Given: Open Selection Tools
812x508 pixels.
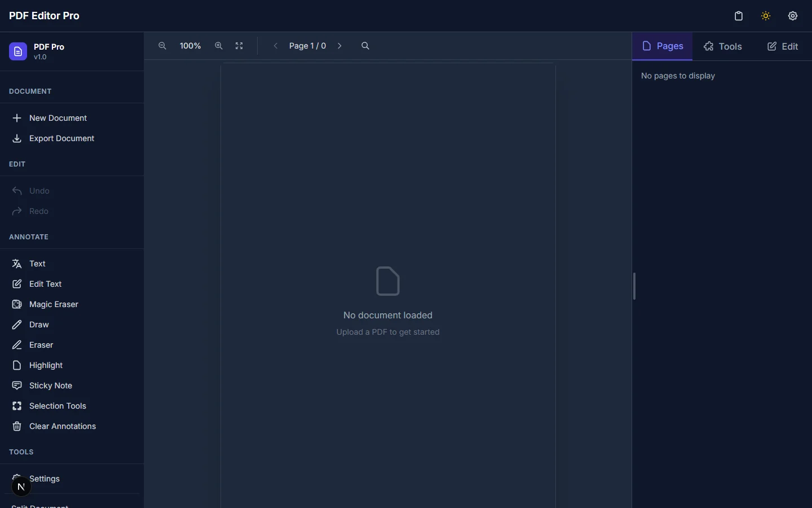Looking at the screenshot, I should coord(72,406).
